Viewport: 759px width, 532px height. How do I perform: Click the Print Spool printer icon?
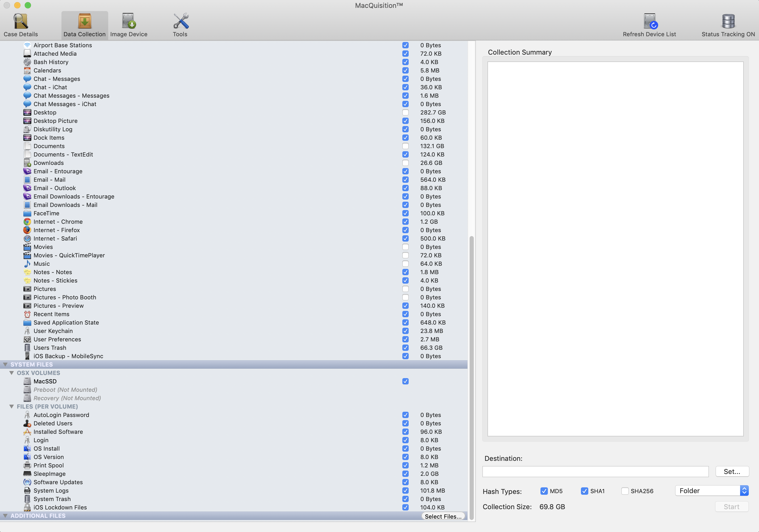tap(27, 465)
